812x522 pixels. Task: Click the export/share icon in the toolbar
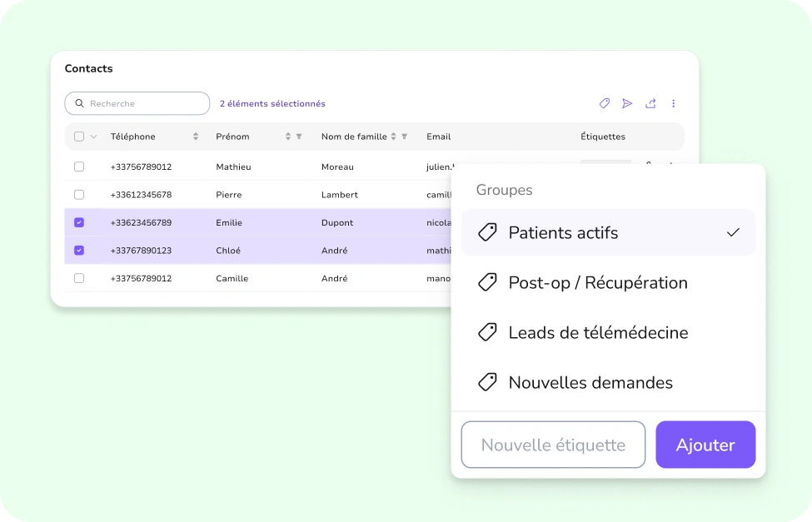650,103
